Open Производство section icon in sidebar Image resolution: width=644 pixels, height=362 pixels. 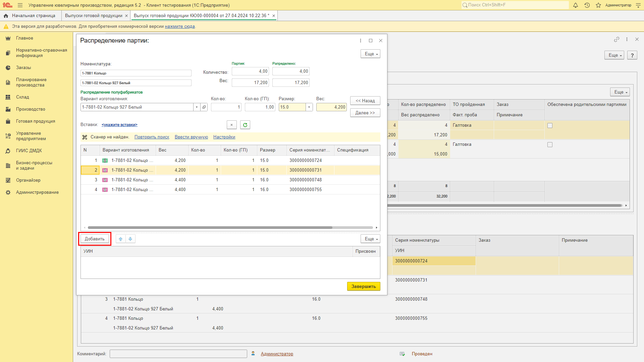point(8,109)
